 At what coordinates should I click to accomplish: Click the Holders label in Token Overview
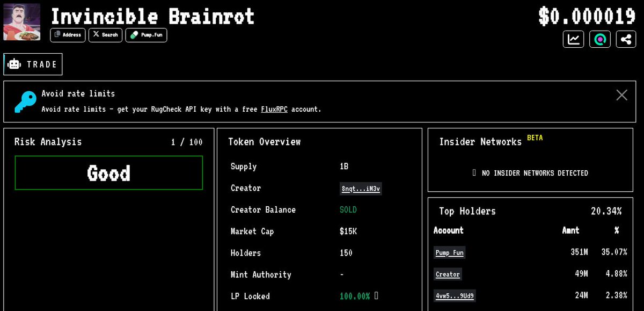pos(246,253)
